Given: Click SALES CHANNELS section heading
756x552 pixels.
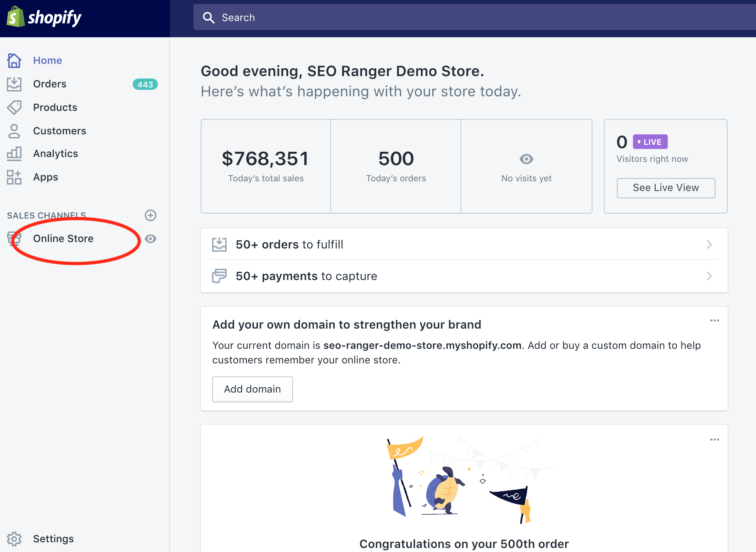Looking at the screenshot, I should [47, 215].
